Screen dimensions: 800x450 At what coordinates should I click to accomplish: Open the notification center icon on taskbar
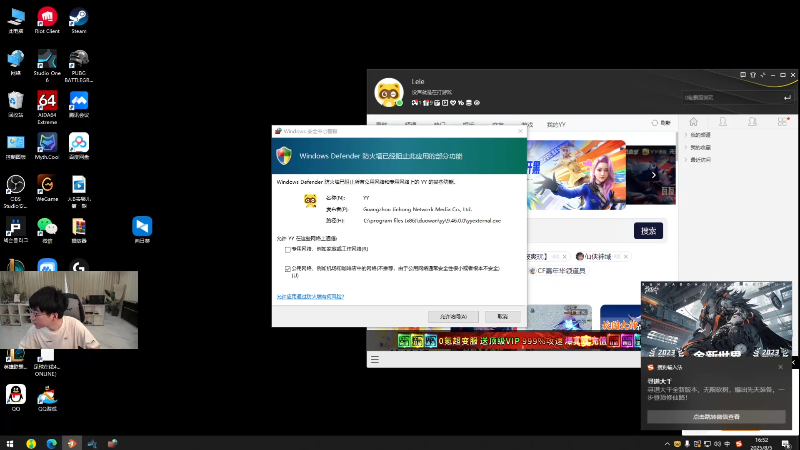(786, 443)
